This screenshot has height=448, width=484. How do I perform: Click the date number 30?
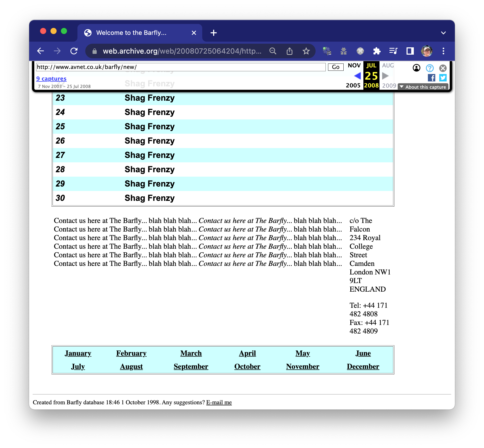click(x=60, y=198)
